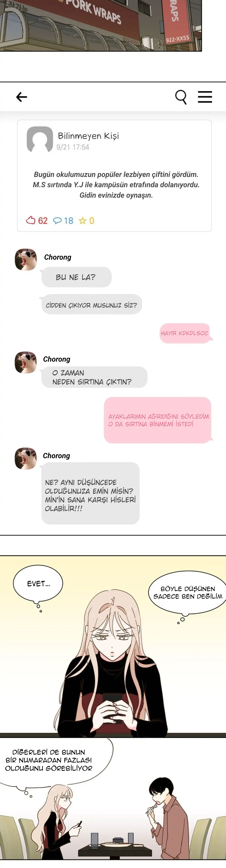Click the post text about lezbiyen çiftini

116,185
